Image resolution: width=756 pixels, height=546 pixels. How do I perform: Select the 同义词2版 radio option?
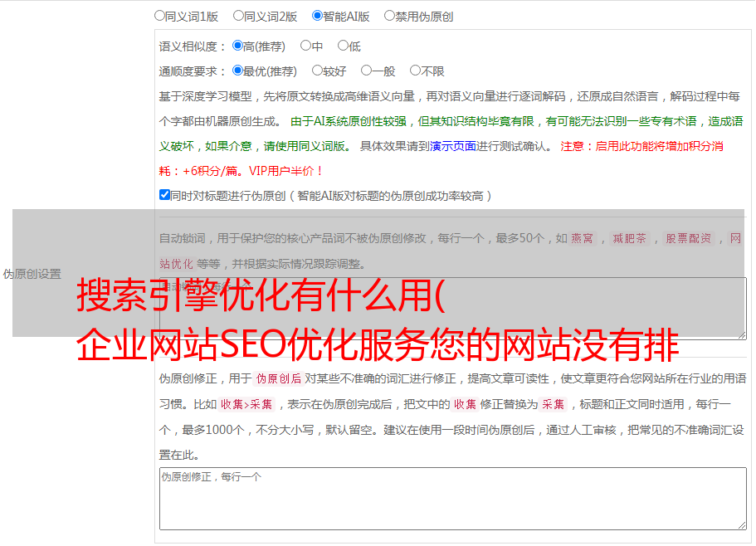(x=238, y=16)
